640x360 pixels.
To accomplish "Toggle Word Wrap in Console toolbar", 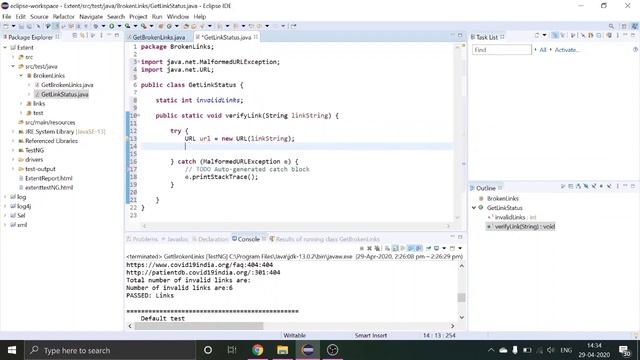I will [x=403, y=248].
